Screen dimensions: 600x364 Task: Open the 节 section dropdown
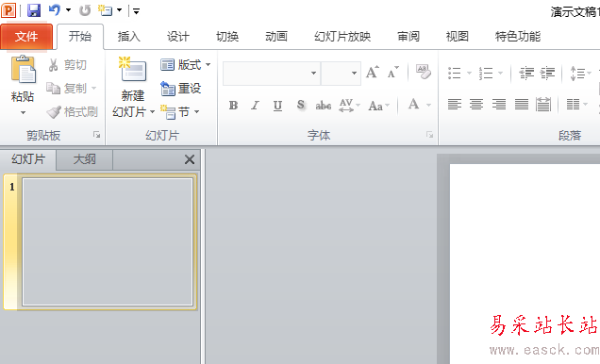180,112
